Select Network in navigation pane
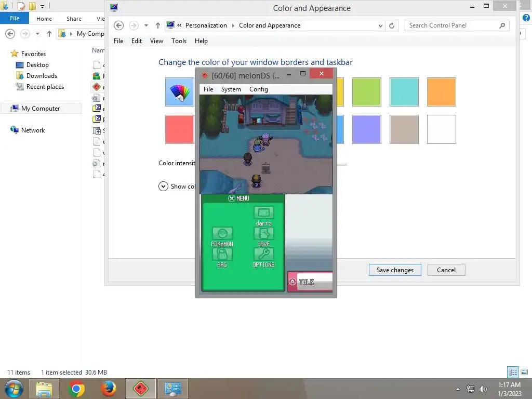532x399 pixels. coord(33,130)
